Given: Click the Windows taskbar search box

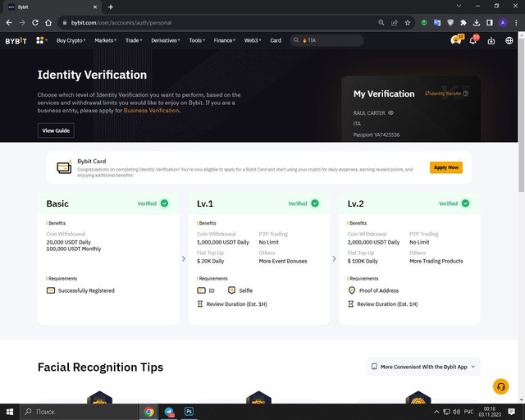Looking at the screenshot, I should (79, 412).
